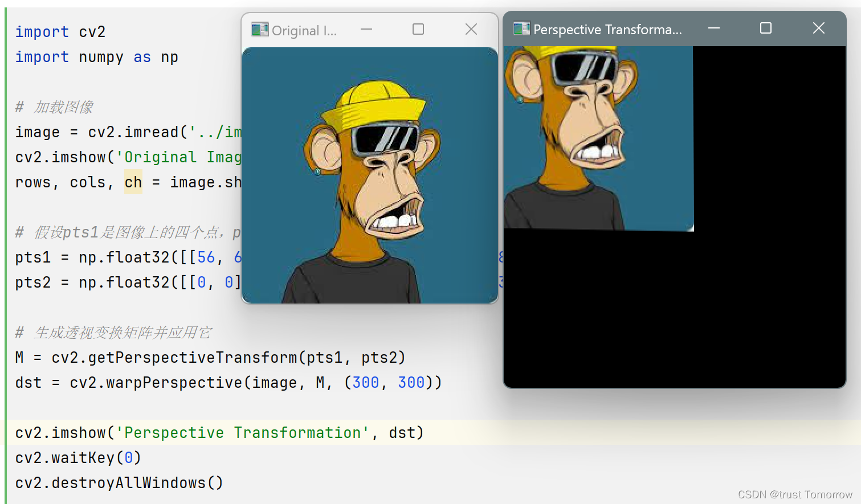861x504 pixels.
Task: Click the 'image = cv2.imread' line
Action: tap(128, 132)
